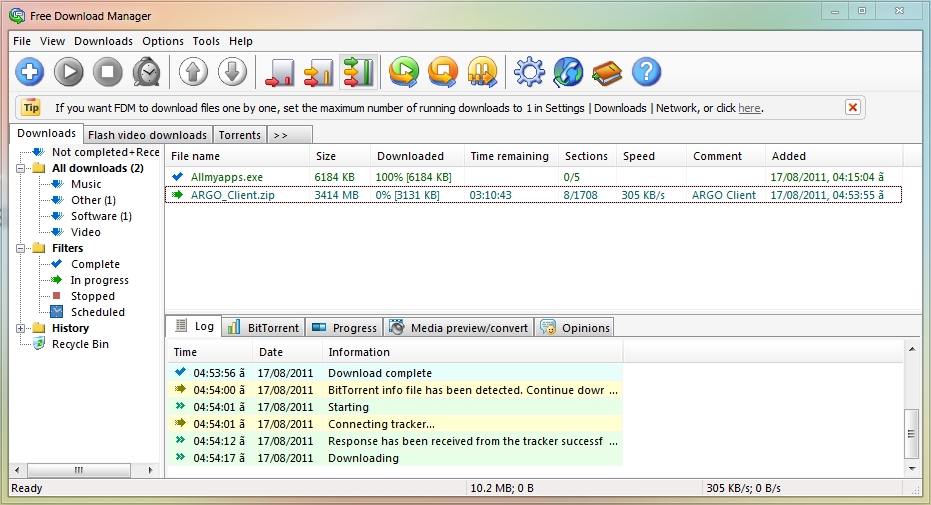Click the Start all downloads icon
The width and height of the screenshot is (931, 505).
point(404,71)
